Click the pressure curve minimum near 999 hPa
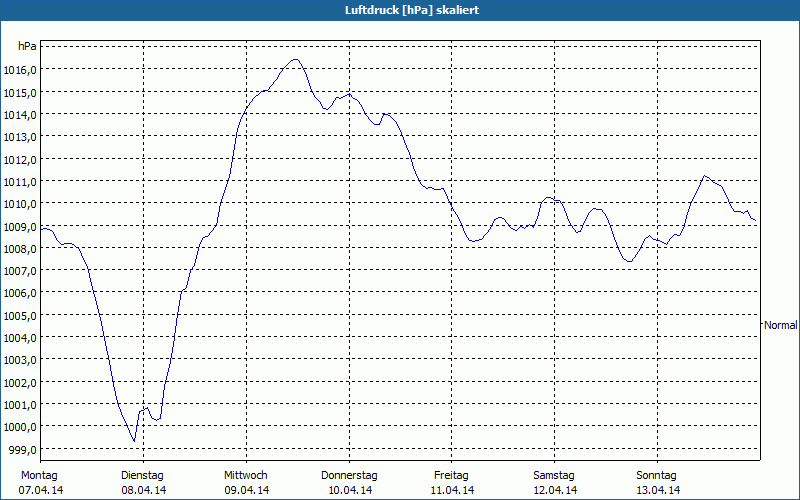The height and width of the screenshot is (500, 800). tap(134, 441)
